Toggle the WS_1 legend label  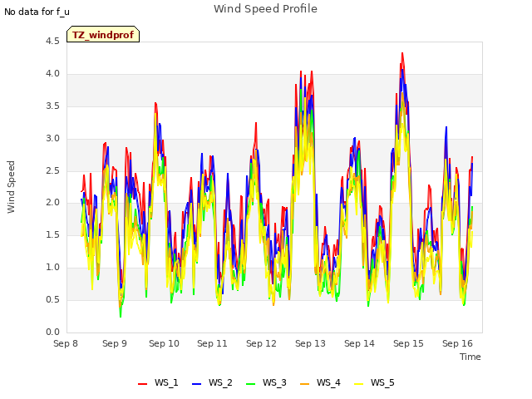coord(166,382)
